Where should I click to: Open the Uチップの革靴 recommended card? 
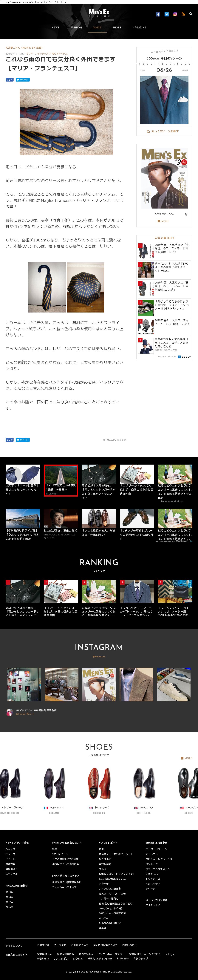click(x=137, y=525)
